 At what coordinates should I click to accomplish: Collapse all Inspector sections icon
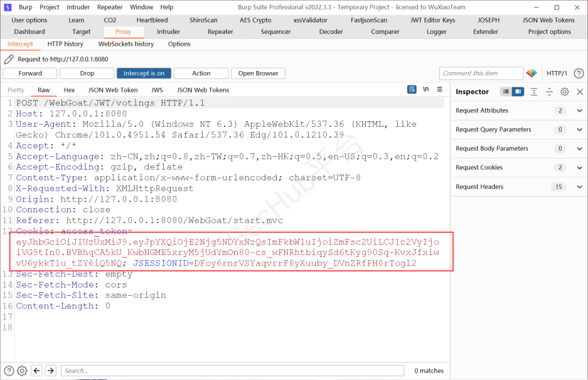(549, 92)
